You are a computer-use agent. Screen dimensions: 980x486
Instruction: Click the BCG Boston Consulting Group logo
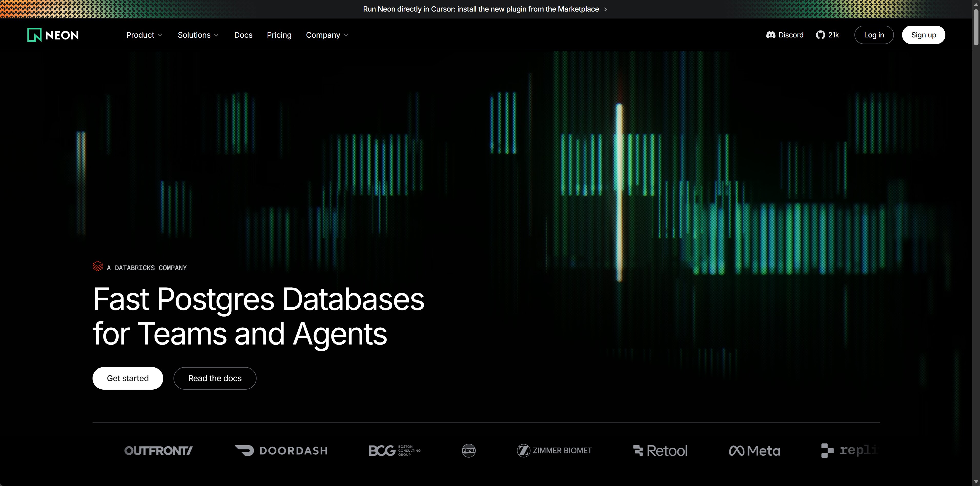pyautogui.click(x=394, y=451)
